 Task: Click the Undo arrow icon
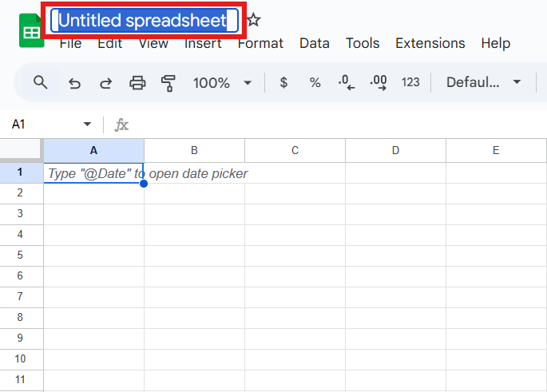click(74, 82)
